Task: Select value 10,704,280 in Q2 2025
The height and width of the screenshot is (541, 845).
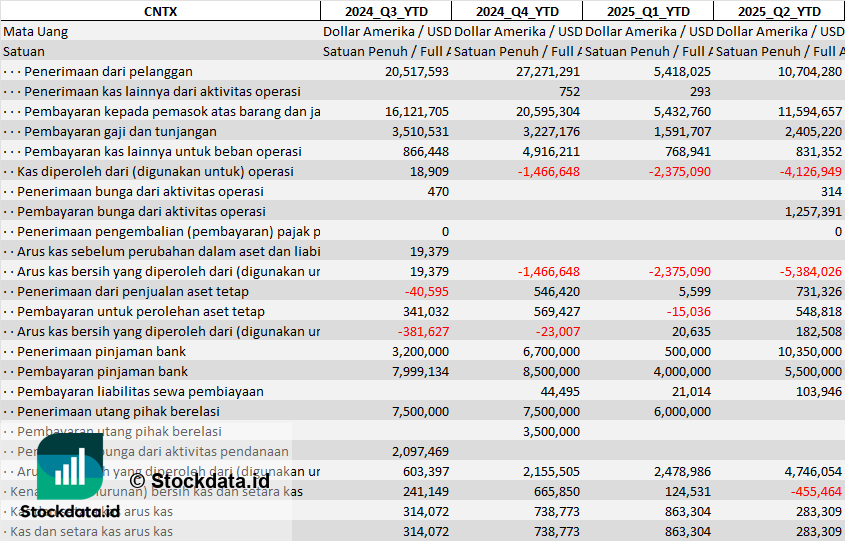Action: [809, 72]
